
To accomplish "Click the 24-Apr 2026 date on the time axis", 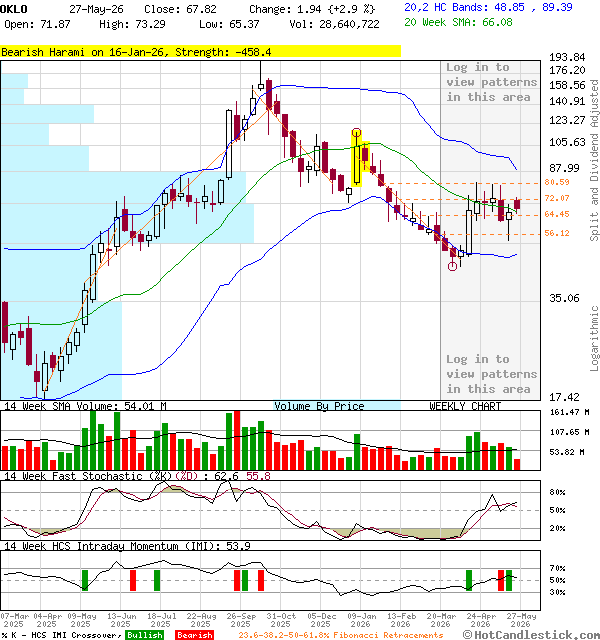I will tap(480, 620).
